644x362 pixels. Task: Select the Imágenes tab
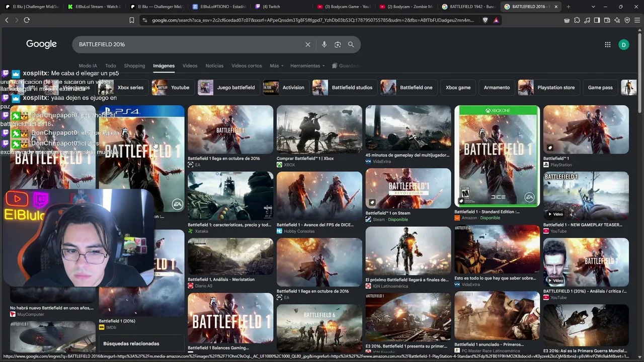point(164,66)
